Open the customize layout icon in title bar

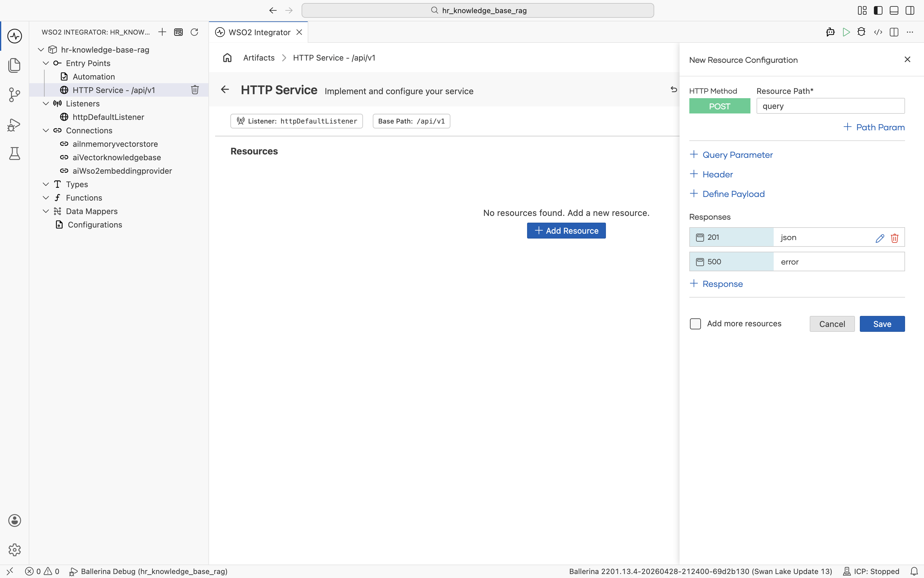click(862, 10)
